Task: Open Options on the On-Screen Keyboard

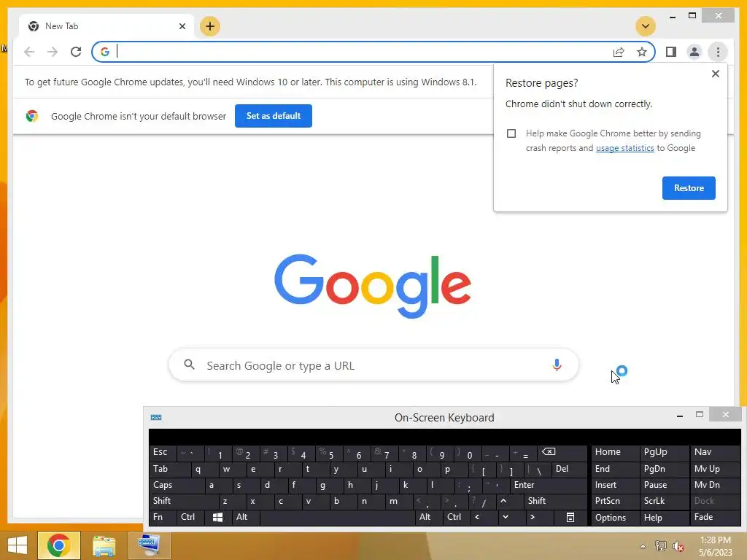Action: [615, 518]
